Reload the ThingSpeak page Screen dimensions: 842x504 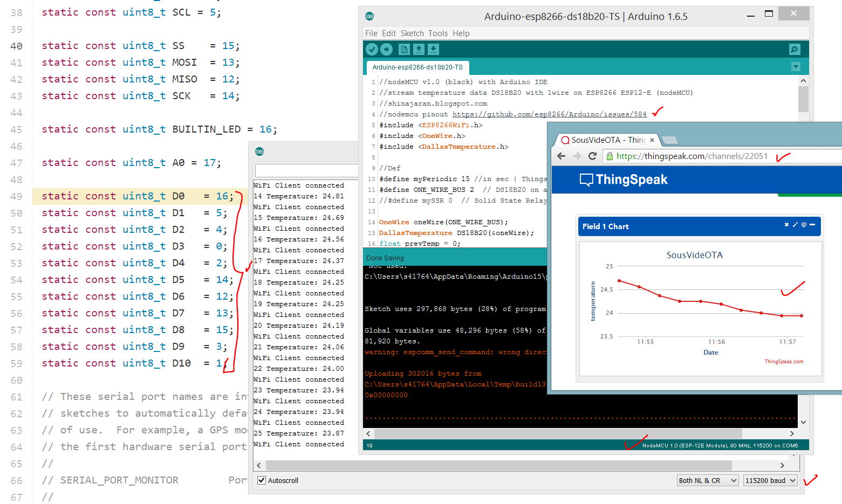coord(592,156)
